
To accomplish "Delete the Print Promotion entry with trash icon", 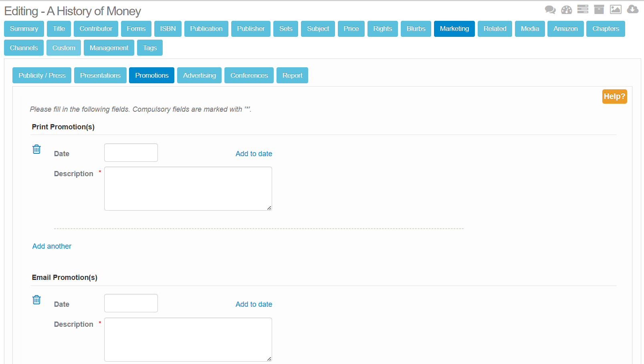I will pyautogui.click(x=36, y=149).
